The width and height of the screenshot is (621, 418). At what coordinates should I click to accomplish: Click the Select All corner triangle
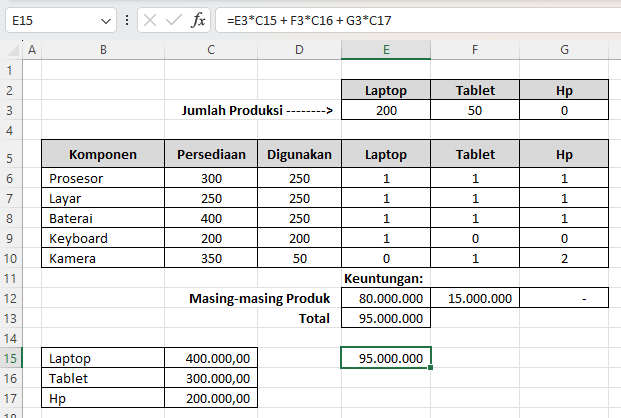[12, 50]
